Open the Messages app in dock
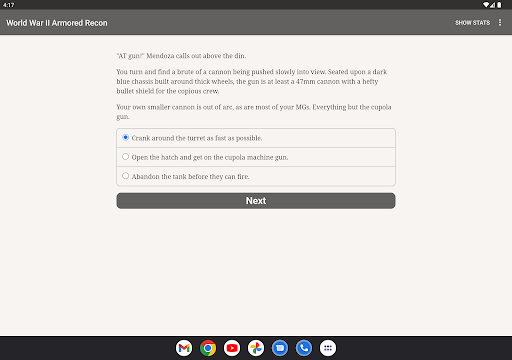The width and height of the screenshot is (512, 360). pyautogui.click(x=280, y=348)
